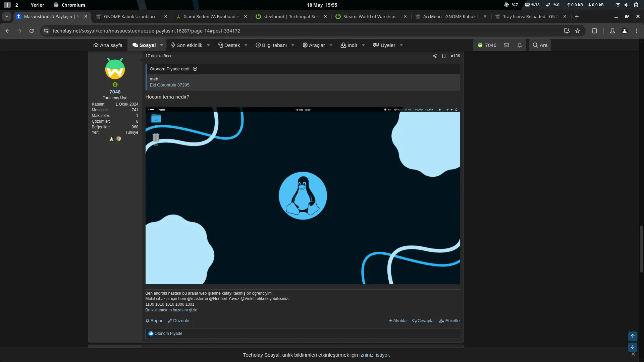Click the page vertical scrollbar

point(641,249)
